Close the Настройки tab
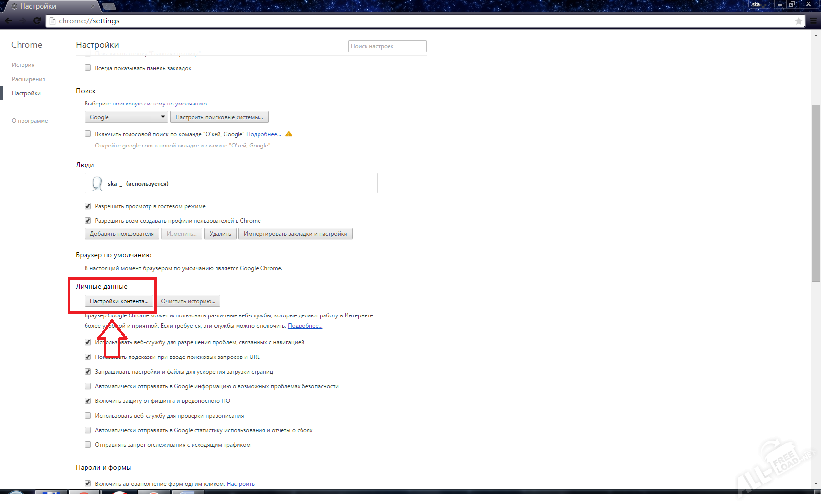Viewport: 821px width, 504px height. coord(93,6)
